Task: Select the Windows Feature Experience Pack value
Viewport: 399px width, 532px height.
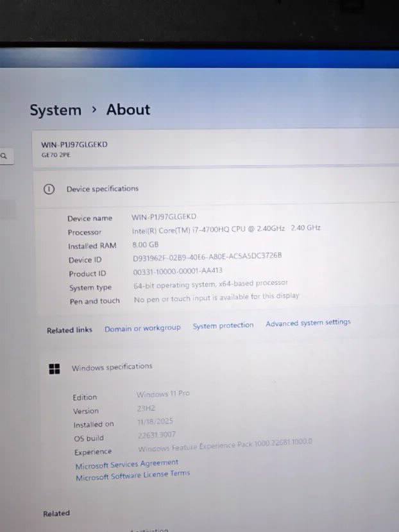Action: tap(225, 445)
